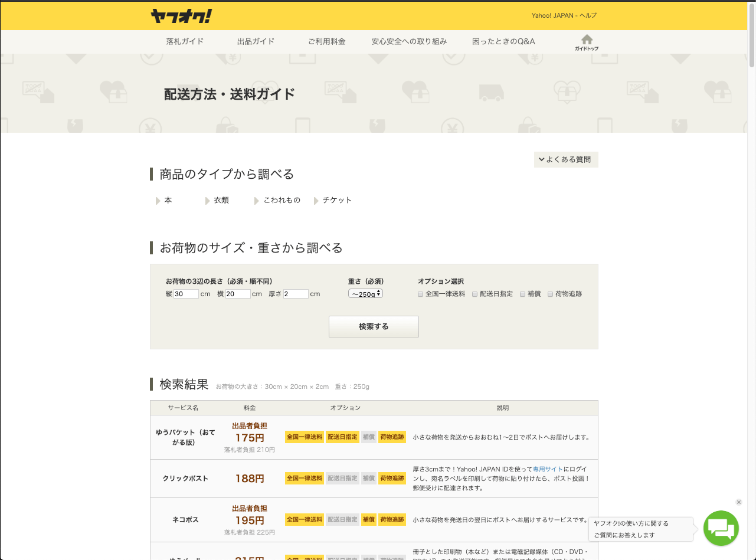Open the 出品ガイド menu
This screenshot has width=756, height=560.
click(x=256, y=41)
